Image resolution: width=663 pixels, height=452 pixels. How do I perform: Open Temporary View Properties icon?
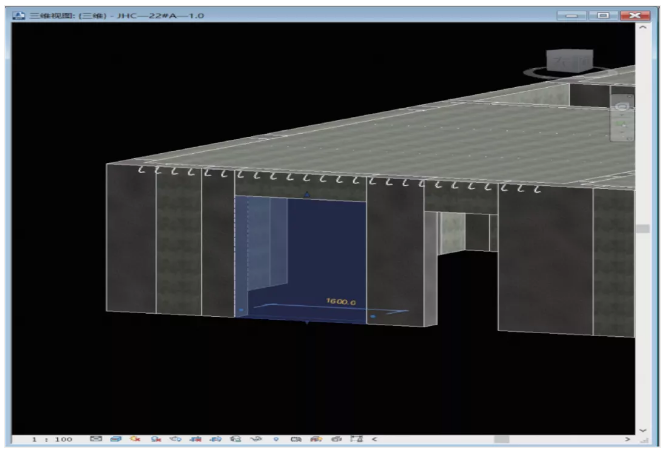click(296, 439)
